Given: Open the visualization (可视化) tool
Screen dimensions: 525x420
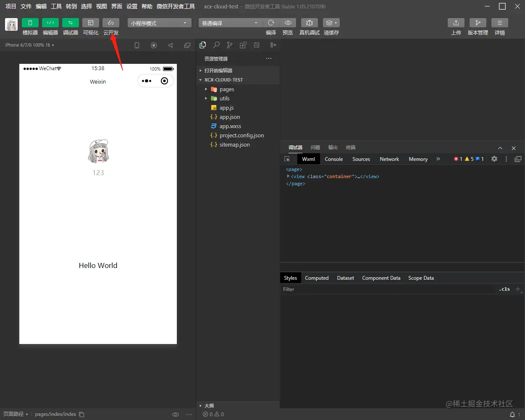Looking at the screenshot, I should click(91, 23).
